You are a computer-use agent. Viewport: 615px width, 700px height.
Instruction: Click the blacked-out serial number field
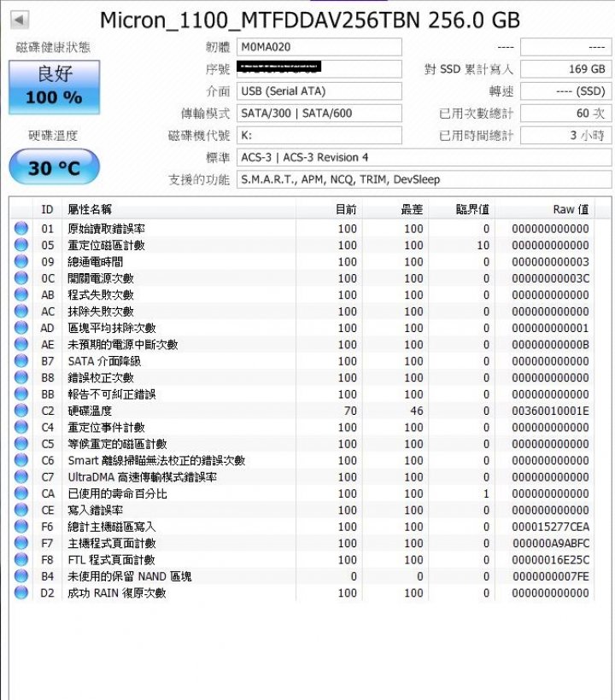click(319, 69)
